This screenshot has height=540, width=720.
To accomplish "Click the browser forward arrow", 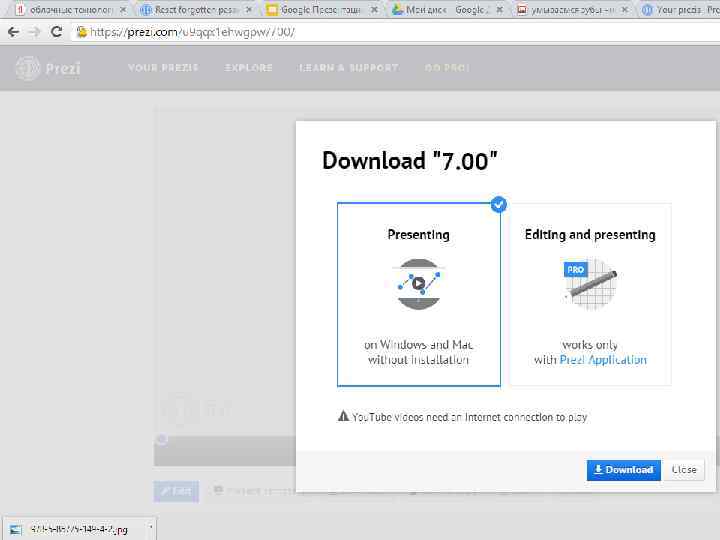I will (x=34, y=32).
